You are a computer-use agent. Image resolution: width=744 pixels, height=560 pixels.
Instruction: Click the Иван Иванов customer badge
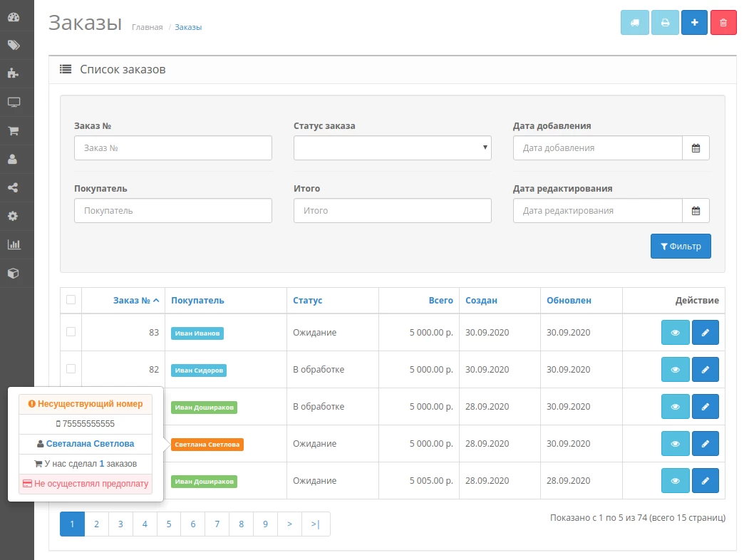[x=197, y=333]
